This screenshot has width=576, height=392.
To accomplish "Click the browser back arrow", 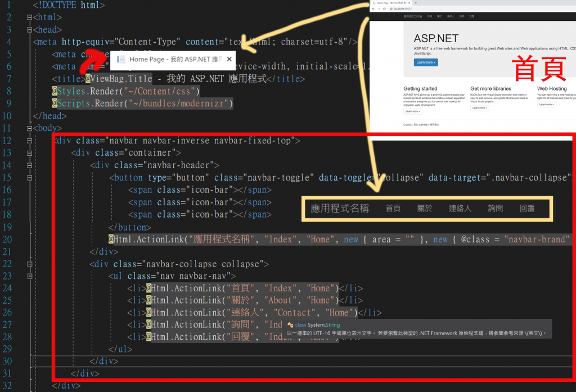I will coord(373,9).
